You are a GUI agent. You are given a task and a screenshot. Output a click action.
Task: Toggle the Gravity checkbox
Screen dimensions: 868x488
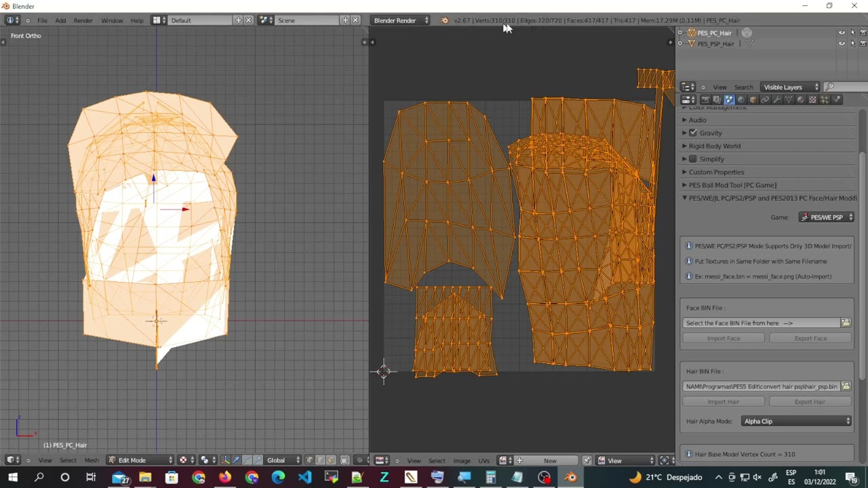click(693, 133)
